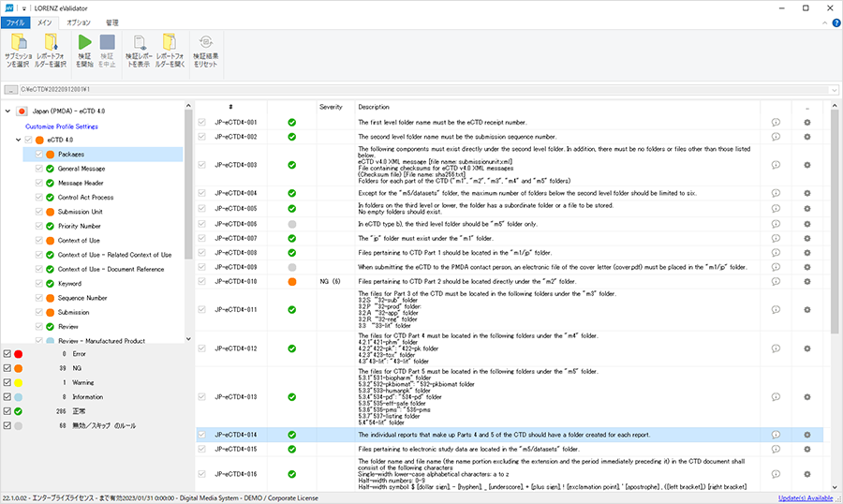Toggle checkbox for rule JP-eCTD4-001
This screenshot has height=504, width=843.
tap(201, 123)
